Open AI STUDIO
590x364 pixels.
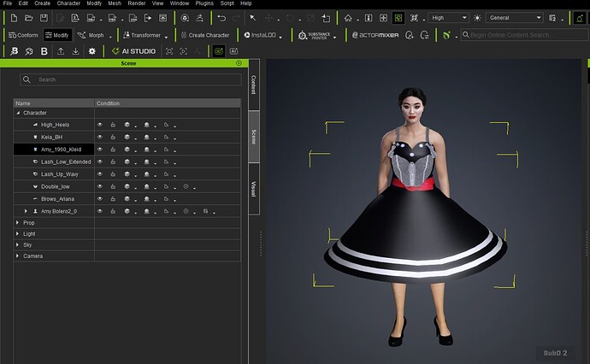click(133, 51)
